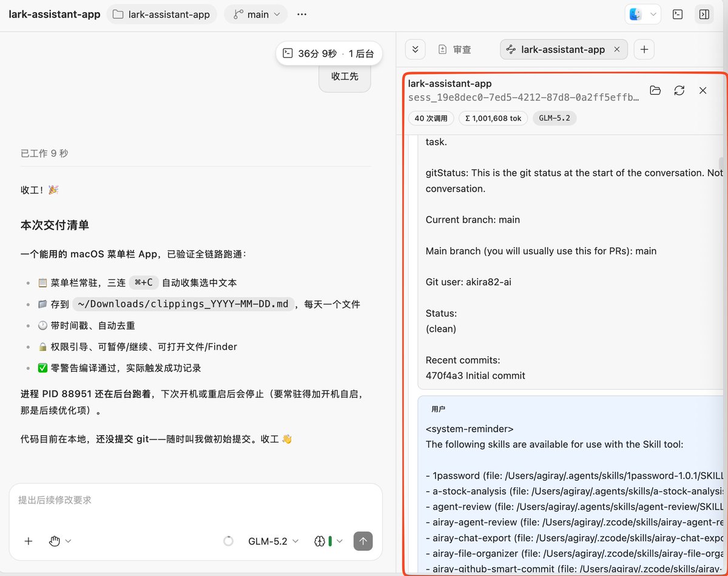The width and height of the screenshot is (728, 576).
Task: Switch to the 审查 tab
Action: [455, 49]
